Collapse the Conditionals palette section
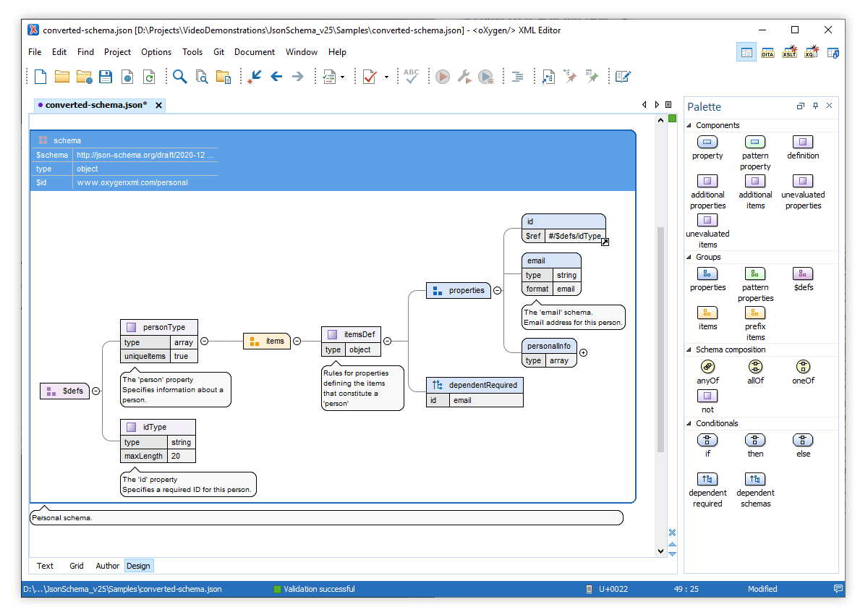 click(x=689, y=423)
